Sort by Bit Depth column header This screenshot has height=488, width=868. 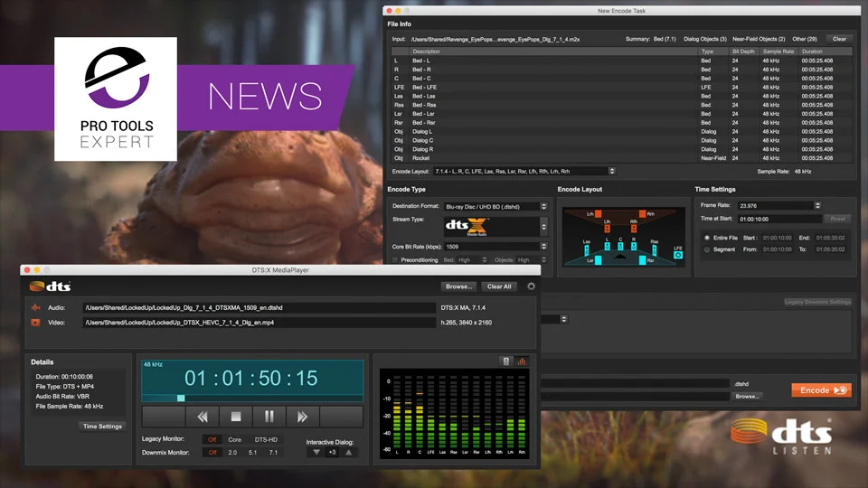(743, 52)
